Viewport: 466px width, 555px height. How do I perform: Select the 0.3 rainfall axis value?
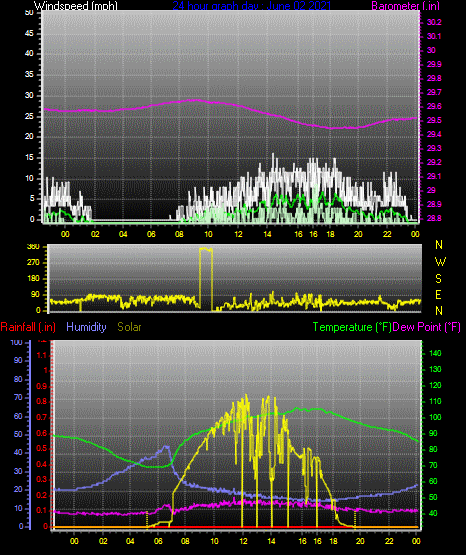point(42,480)
